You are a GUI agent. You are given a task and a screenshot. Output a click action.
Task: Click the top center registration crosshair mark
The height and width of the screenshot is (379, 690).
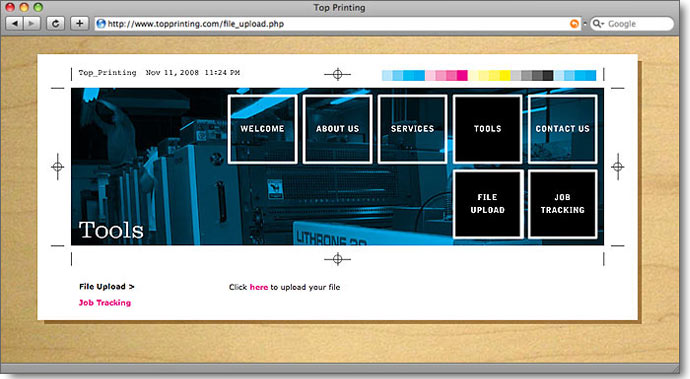click(338, 74)
